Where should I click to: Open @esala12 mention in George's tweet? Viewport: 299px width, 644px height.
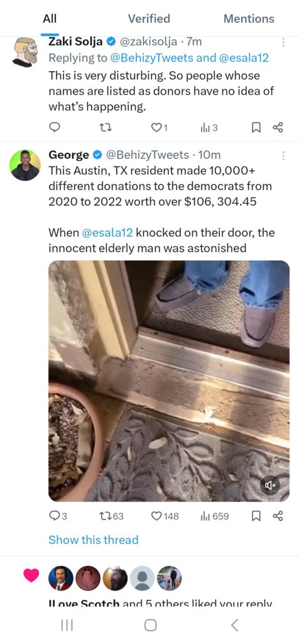point(107,233)
